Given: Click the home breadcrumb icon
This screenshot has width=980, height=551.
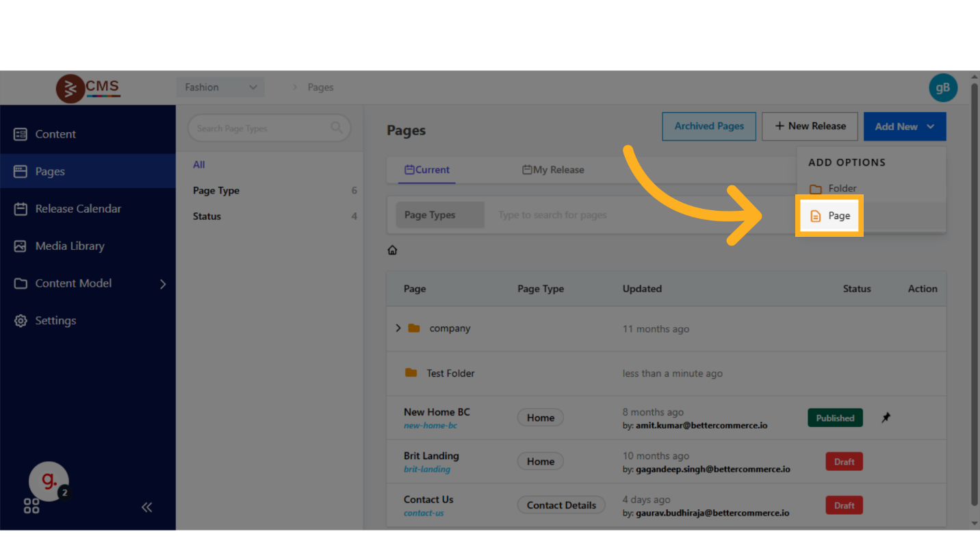Looking at the screenshot, I should tap(392, 251).
